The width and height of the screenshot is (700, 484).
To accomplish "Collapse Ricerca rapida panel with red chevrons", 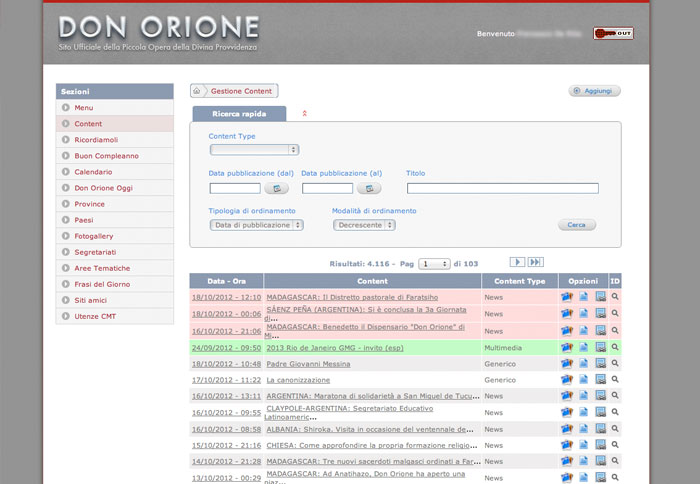I will pyautogui.click(x=304, y=113).
